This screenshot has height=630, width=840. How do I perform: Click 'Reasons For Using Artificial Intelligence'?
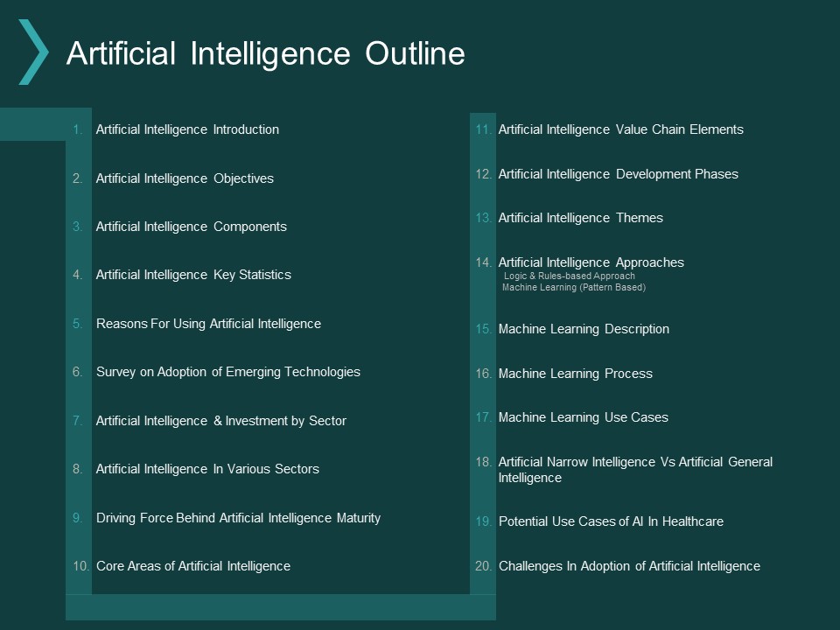click(x=208, y=324)
